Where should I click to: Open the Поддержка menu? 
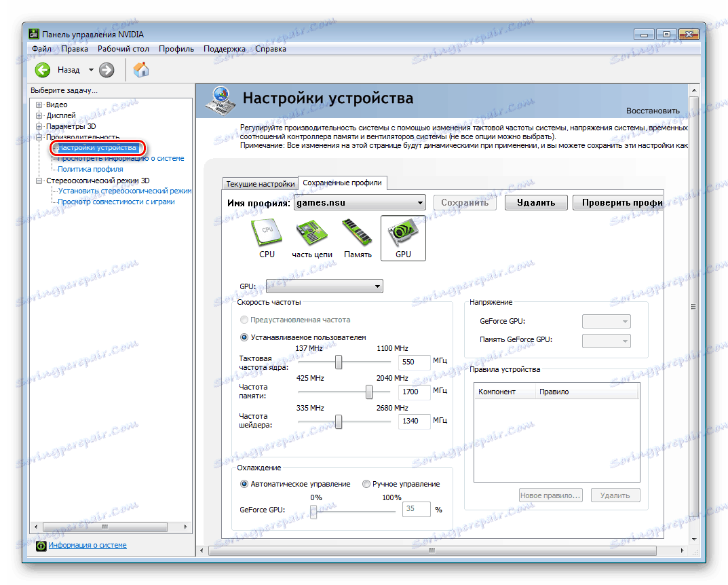click(225, 49)
